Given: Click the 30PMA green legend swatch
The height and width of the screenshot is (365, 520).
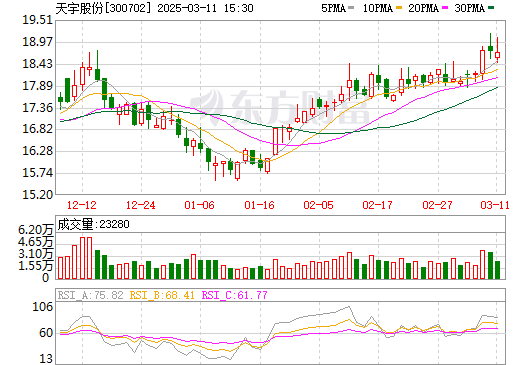Looking at the screenshot, I should [x=491, y=8].
